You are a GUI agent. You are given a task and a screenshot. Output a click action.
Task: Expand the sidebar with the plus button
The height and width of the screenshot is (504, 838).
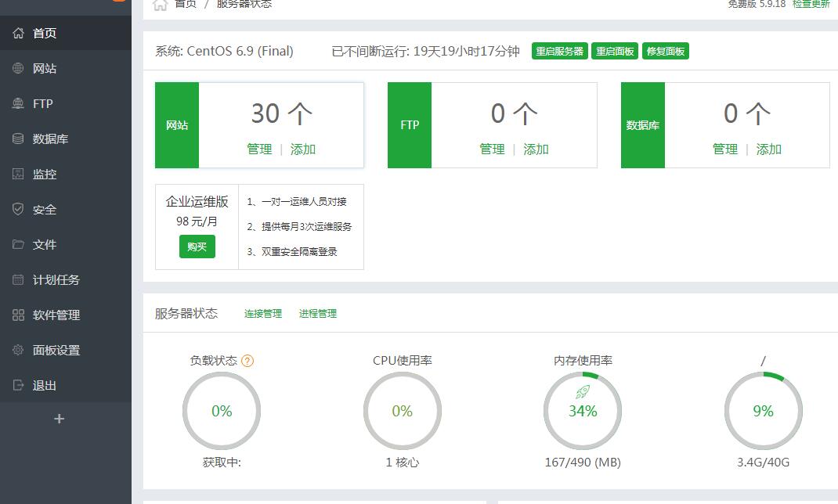pos(59,419)
